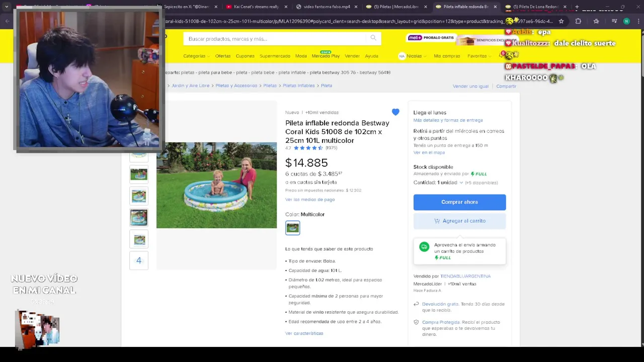Open the Piletas y Accesorios breadcrumb

[x=236, y=85]
